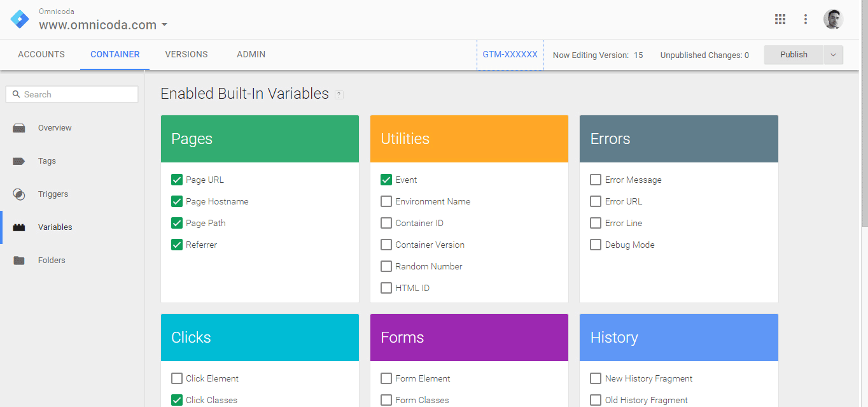Image resolution: width=868 pixels, height=407 pixels.
Task: Click the magnifier icon in the search box
Action: pos(16,94)
